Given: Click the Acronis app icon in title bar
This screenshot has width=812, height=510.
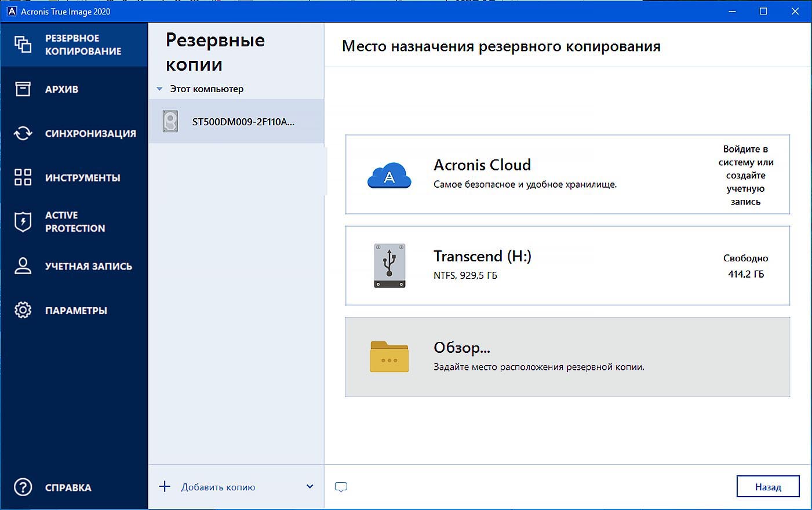Looking at the screenshot, I should (12, 11).
